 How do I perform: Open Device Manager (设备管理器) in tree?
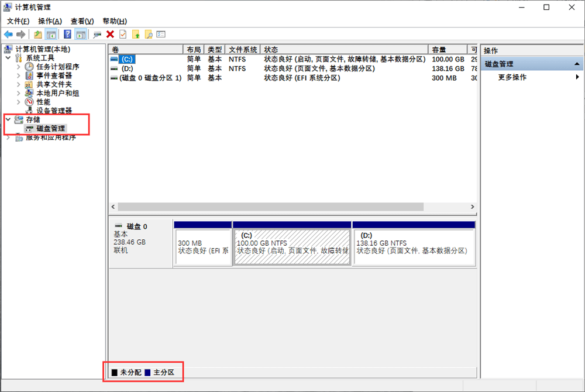(54, 111)
